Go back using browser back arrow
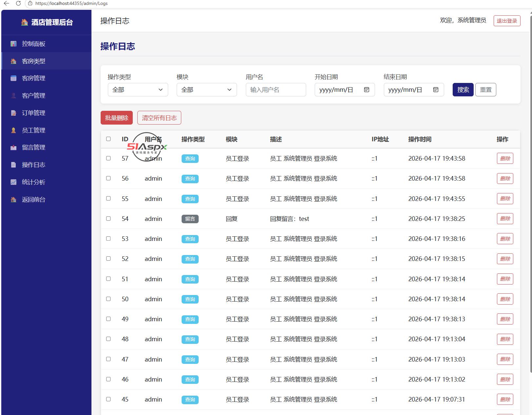The height and width of the screenshot is (415, 532). pyautogui.click(x=6, y=3)
